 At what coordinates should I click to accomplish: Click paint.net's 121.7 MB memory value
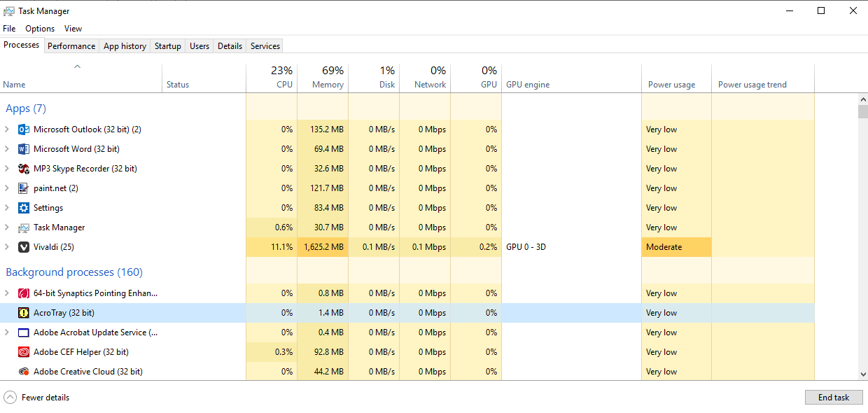(x=326, y=188)
